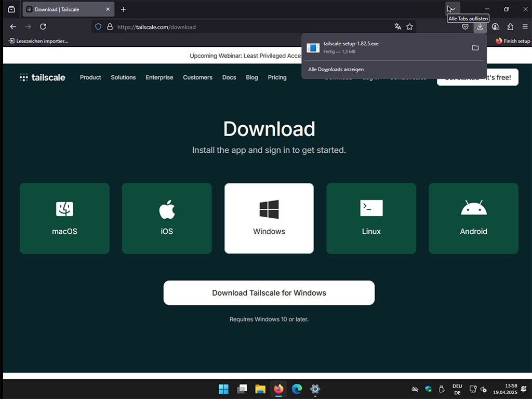Select the Android platform card

coord(474,218)
